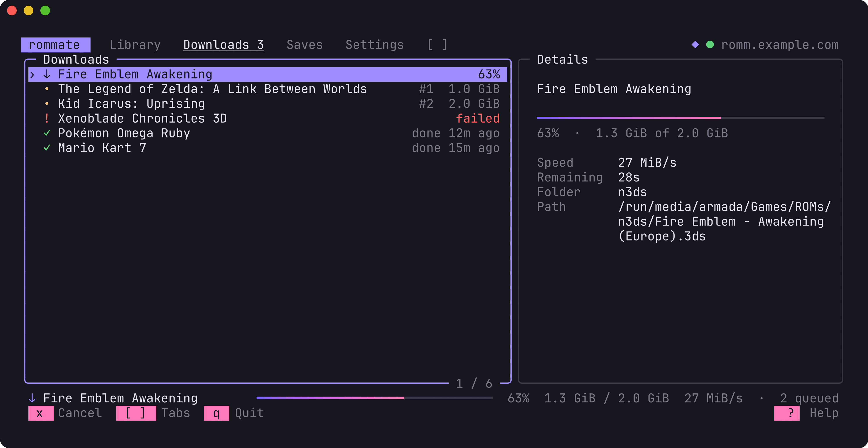This screenshot has height=448, width=868.
Task: Click the '1 / 6' list position counter
Action: [474, 383]
